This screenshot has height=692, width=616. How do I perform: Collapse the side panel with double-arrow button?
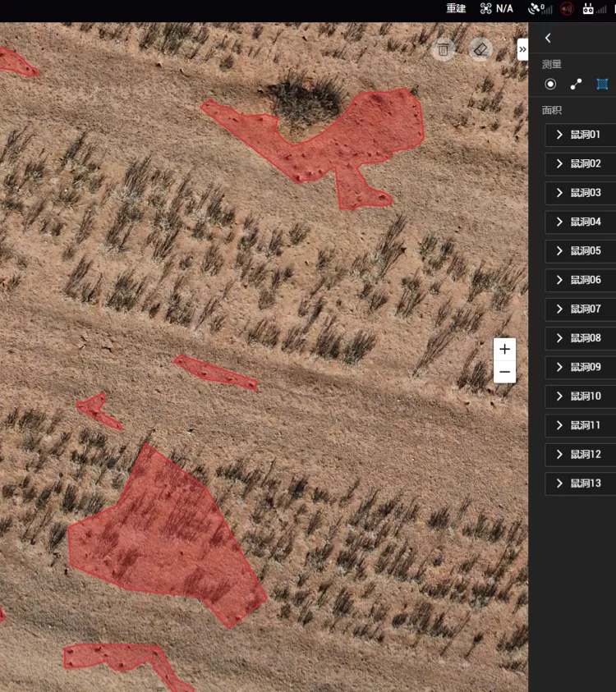tap(522, 49)
